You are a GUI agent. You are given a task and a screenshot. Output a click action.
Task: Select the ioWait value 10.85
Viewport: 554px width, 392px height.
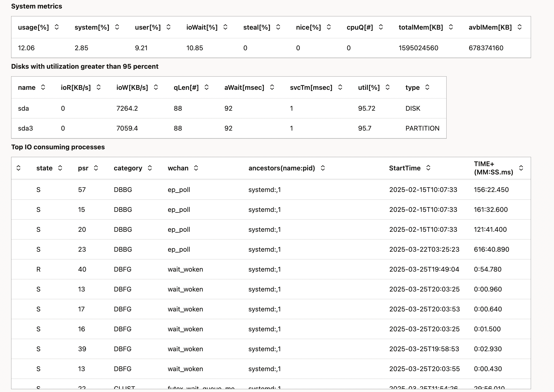point(194,48)
